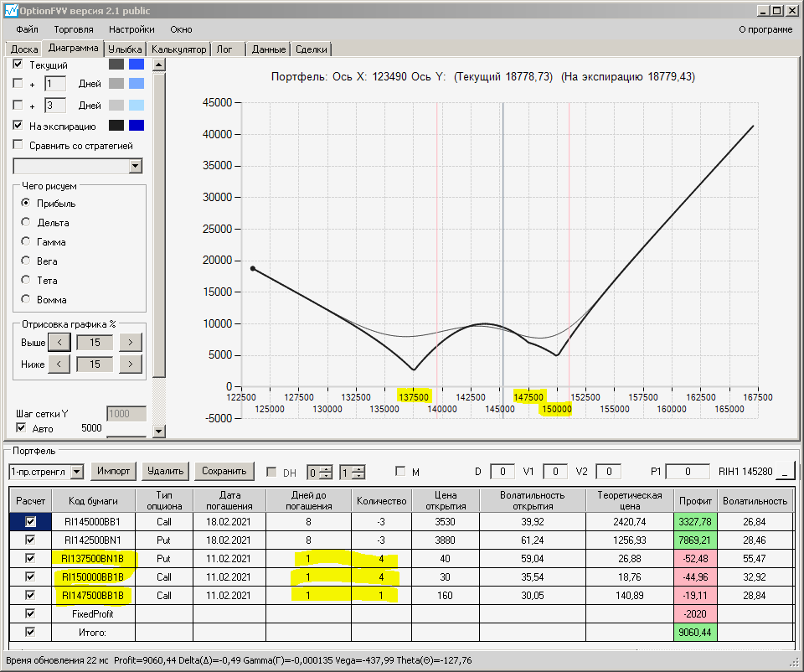Switch to the Улыбка tab
The image size is (804, 672).
(x=125, y=49)
